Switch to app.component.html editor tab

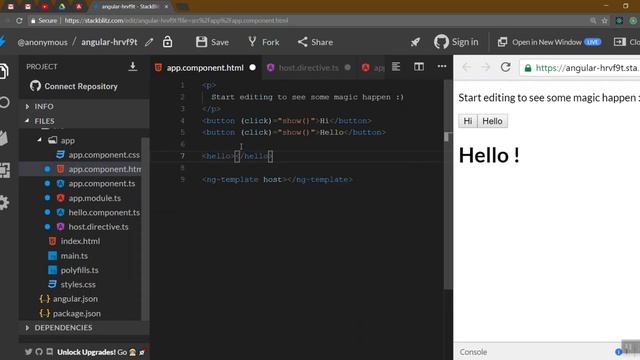pos(205,68)
